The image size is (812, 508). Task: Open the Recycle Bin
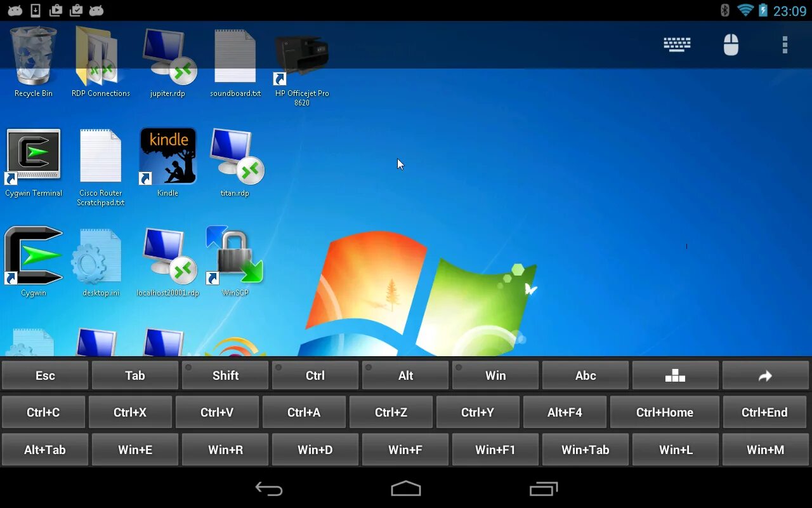click(33, 57)
